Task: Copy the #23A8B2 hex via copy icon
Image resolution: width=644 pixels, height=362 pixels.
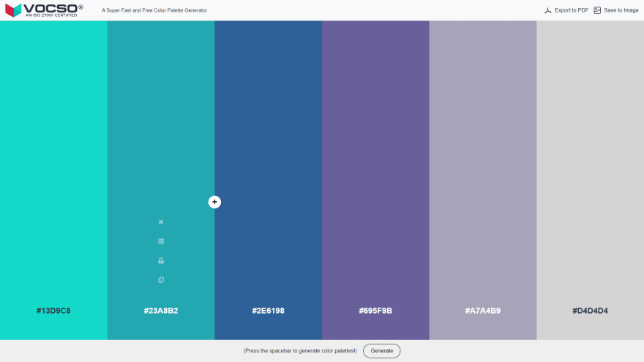Action: (x=161, y=280)
